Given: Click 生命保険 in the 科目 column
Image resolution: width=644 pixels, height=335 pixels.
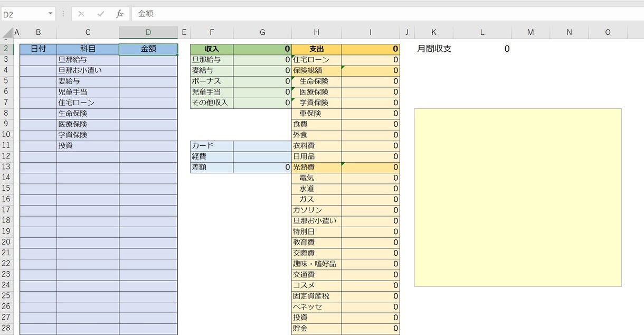Looking at the screenshot, I should click(x=88, y=114).
